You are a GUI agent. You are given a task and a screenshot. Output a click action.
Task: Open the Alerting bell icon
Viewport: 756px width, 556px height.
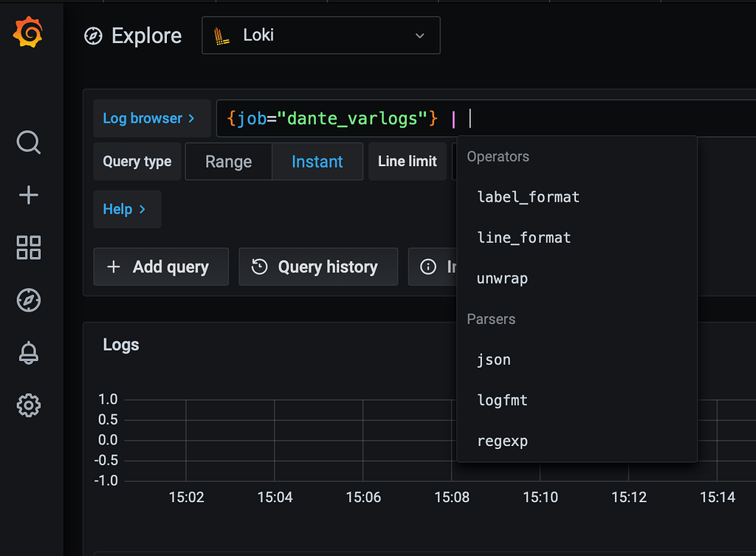click(x=28, y=352)
